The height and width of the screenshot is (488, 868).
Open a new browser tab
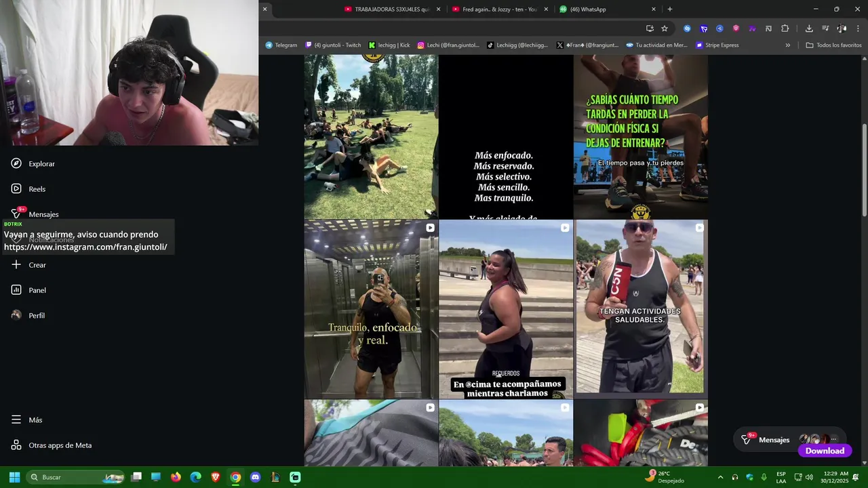pos(670,9)
